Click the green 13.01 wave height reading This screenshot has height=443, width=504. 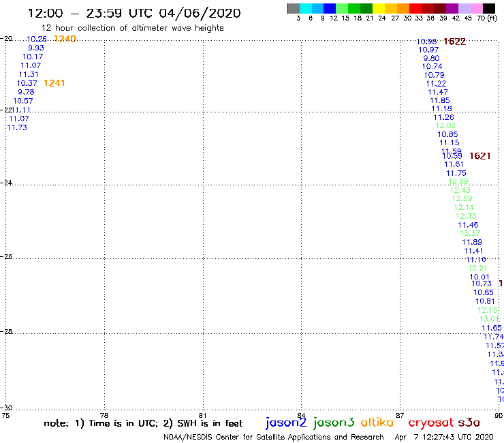[489, 319]
